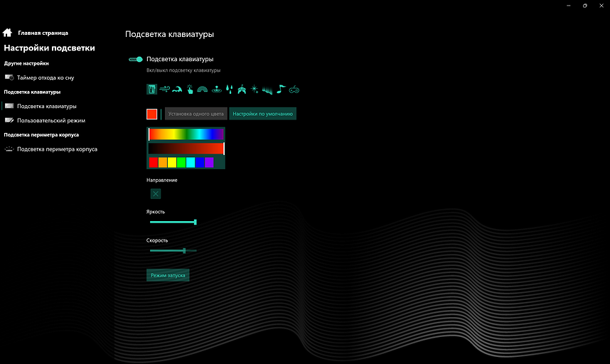This screenshot has width=610, height=364.
Task: Choose the water ripple effect icon
Action: click(215, 90)
